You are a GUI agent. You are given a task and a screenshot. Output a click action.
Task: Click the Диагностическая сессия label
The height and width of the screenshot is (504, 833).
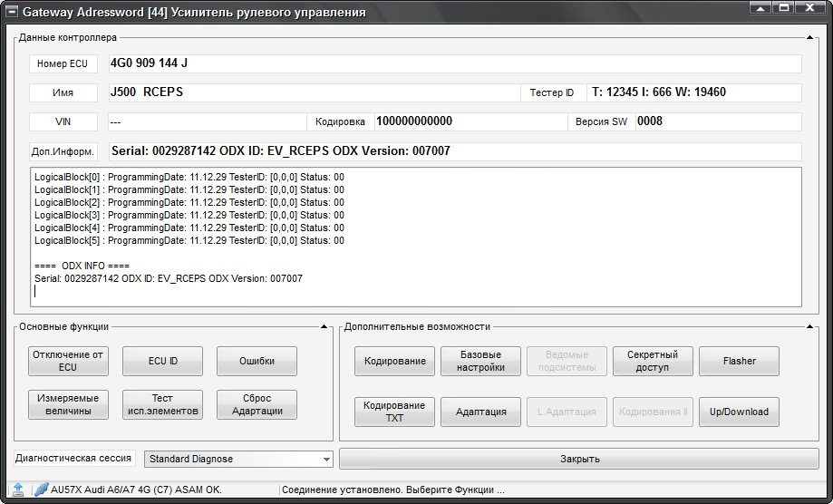click(x=73, y=459)
